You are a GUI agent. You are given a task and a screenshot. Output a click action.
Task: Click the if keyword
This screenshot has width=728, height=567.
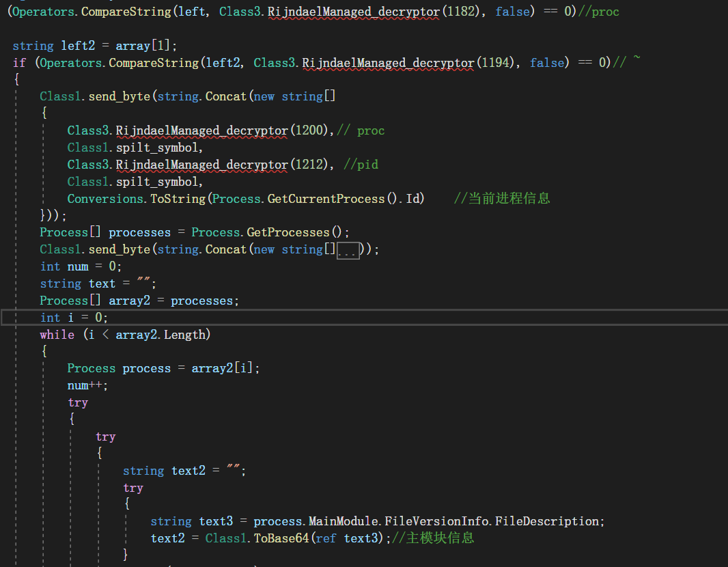click(x=20, y=62)
